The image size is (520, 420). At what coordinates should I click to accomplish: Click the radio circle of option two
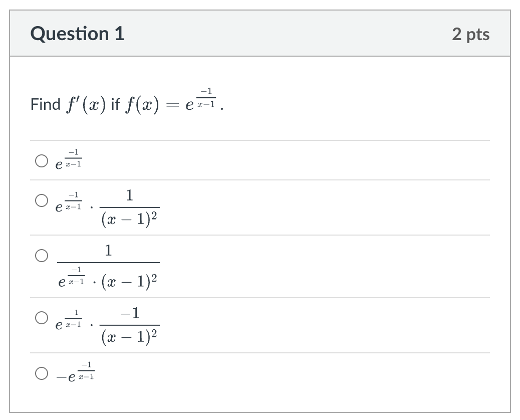tap(41, 199)
